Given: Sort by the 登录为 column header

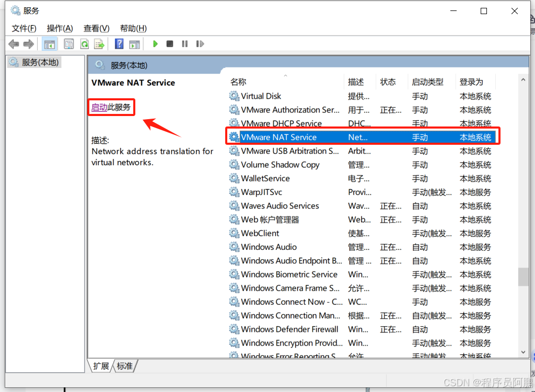Looking at the screenshot, I should click(x=475, y=82).
